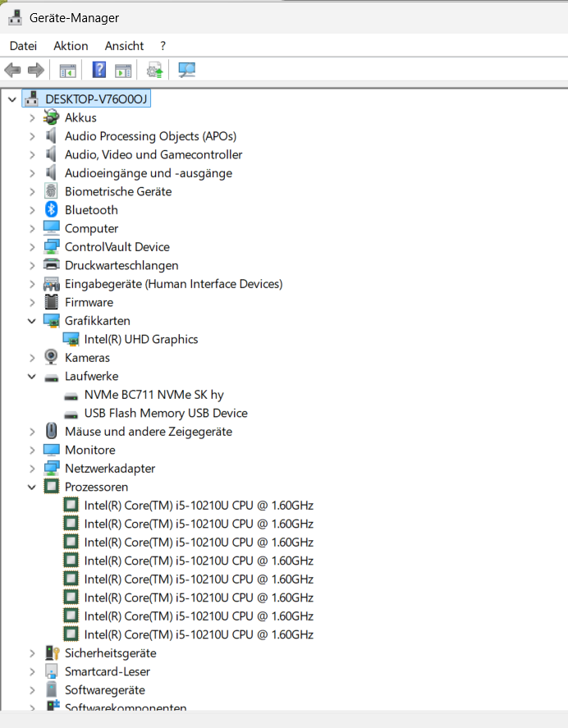The width and height of the screenshot is (568, 728).
Task: Select the Biometrische Geräte label
Action: click(x=118, y=191)
